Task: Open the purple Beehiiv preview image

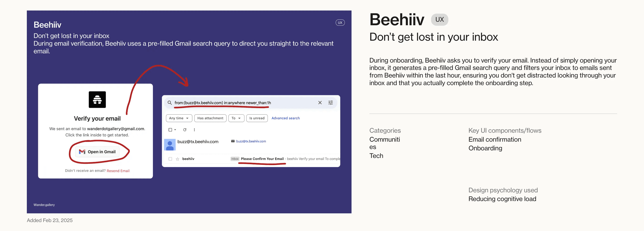Action: (x=189, y=112)
